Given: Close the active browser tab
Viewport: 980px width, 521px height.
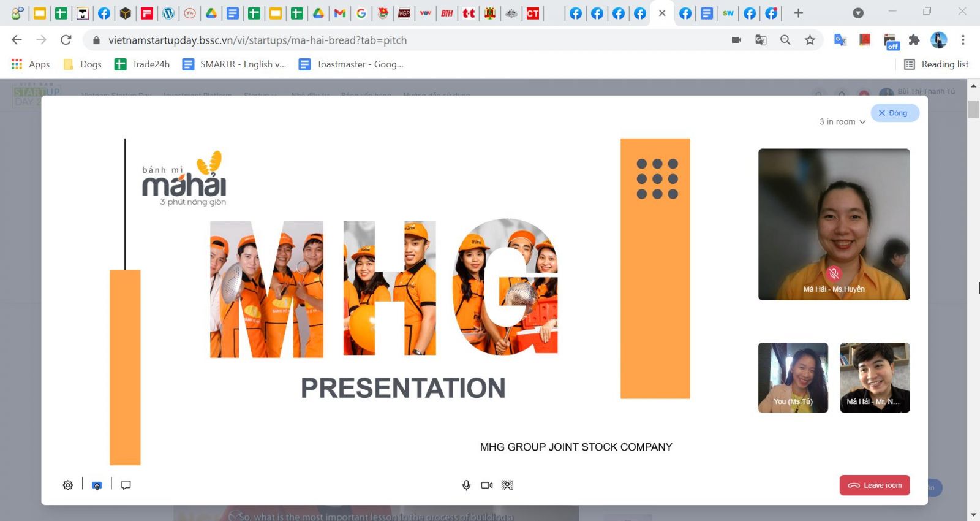Looking at the screenshot, I should click(662, 13).
